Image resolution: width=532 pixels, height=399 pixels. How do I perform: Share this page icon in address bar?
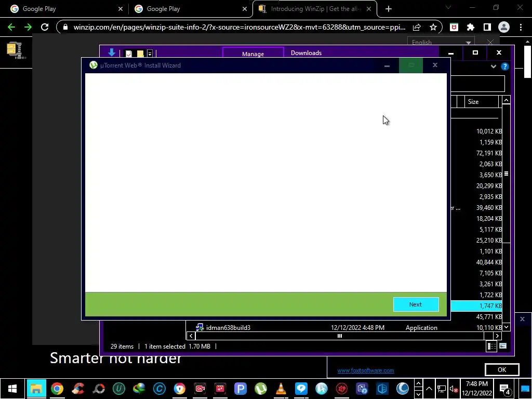[417, 27]
